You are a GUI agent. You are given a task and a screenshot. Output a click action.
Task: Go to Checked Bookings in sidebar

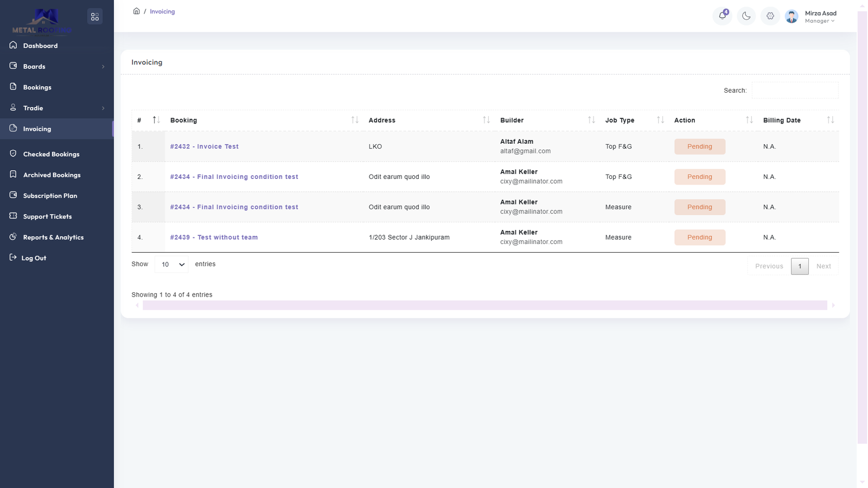point(51,154)
